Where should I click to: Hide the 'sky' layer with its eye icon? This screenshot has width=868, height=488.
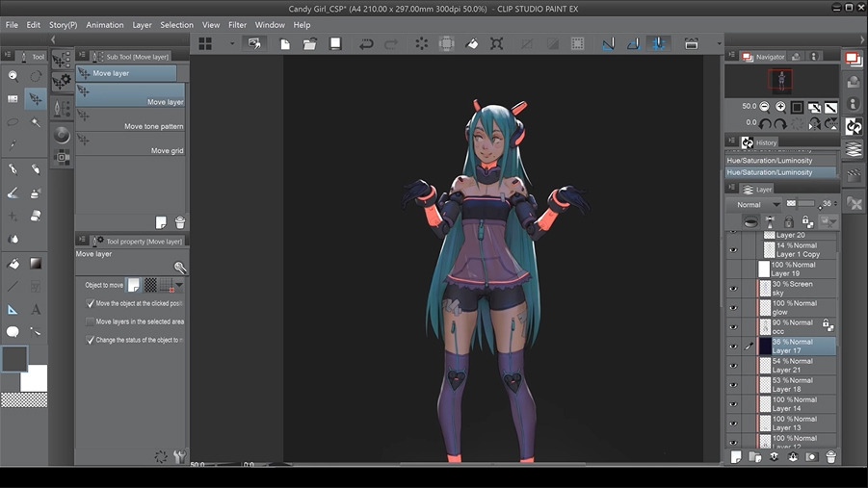pyautogui.click(x=733, y=289)
